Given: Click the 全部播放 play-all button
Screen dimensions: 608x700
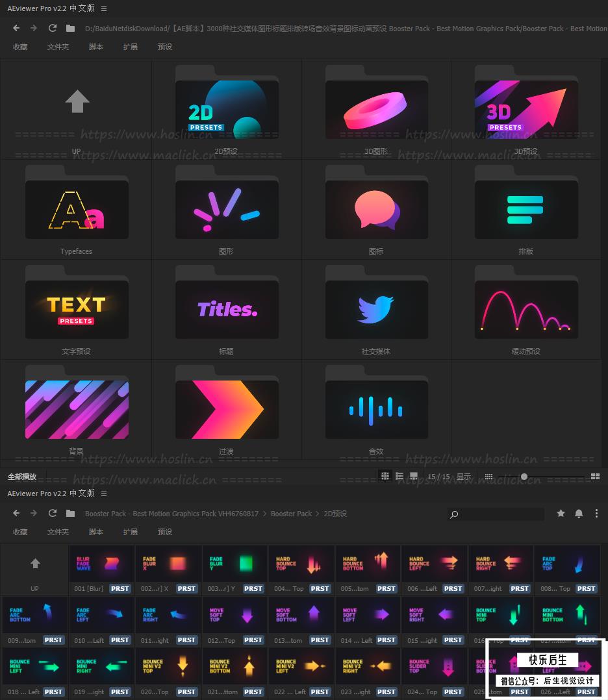Looking at the screenshot, I should (22, 477).
